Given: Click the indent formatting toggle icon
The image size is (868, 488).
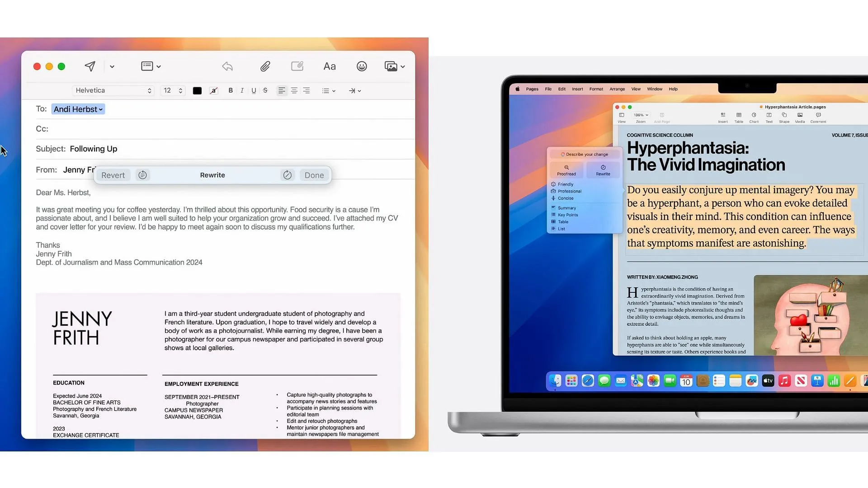Looking at the screenshot, I should tap(352, 90).
